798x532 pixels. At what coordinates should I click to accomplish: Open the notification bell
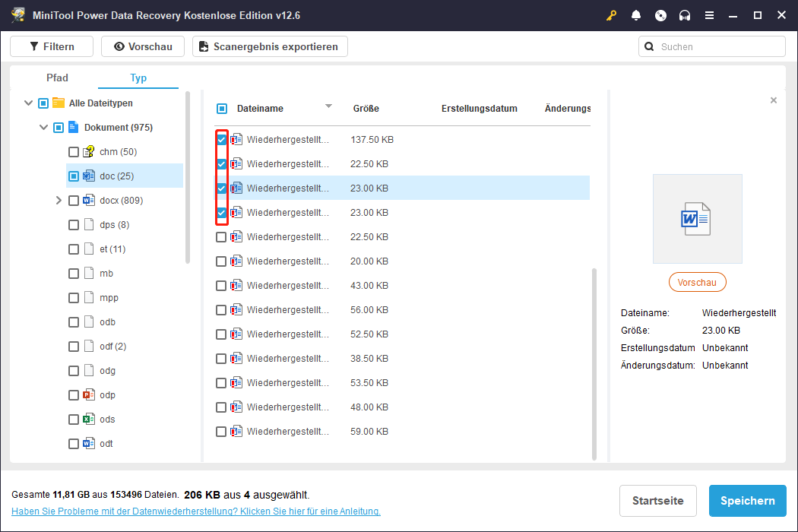click(x=635, y=15)
